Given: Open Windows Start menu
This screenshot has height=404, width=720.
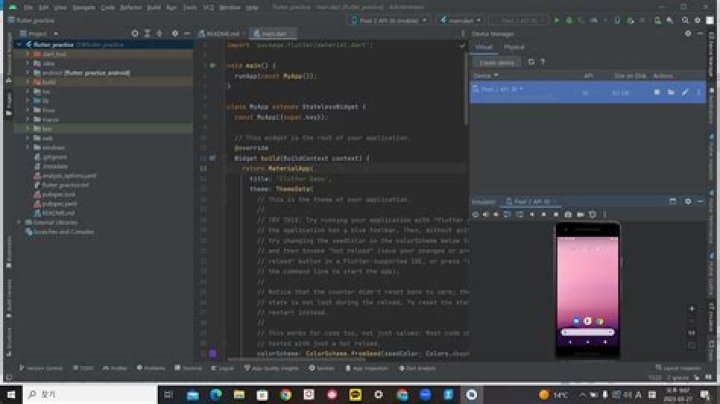Looking at the screenshot, I should coord(11,394).
